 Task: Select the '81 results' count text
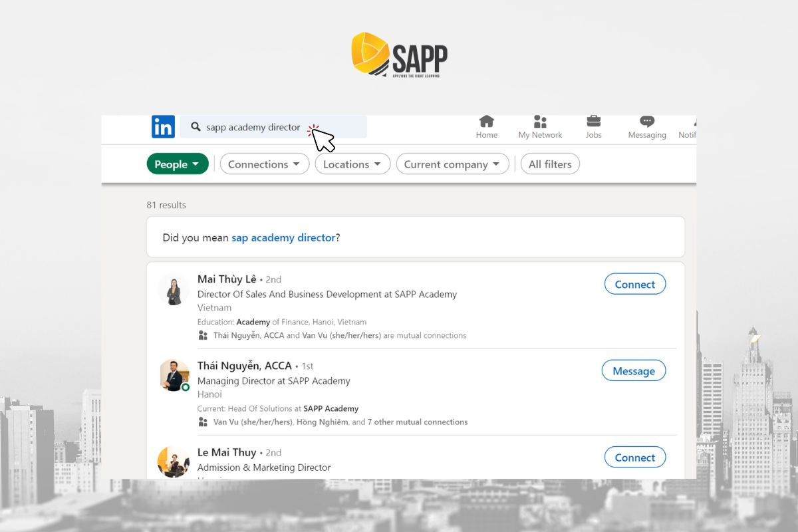(166, 205)
